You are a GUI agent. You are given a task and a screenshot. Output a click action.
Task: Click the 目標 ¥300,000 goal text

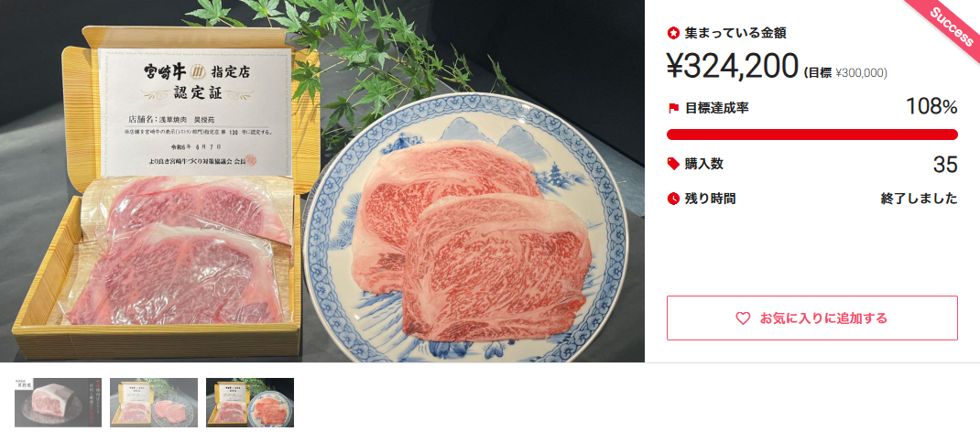point(844,73)
